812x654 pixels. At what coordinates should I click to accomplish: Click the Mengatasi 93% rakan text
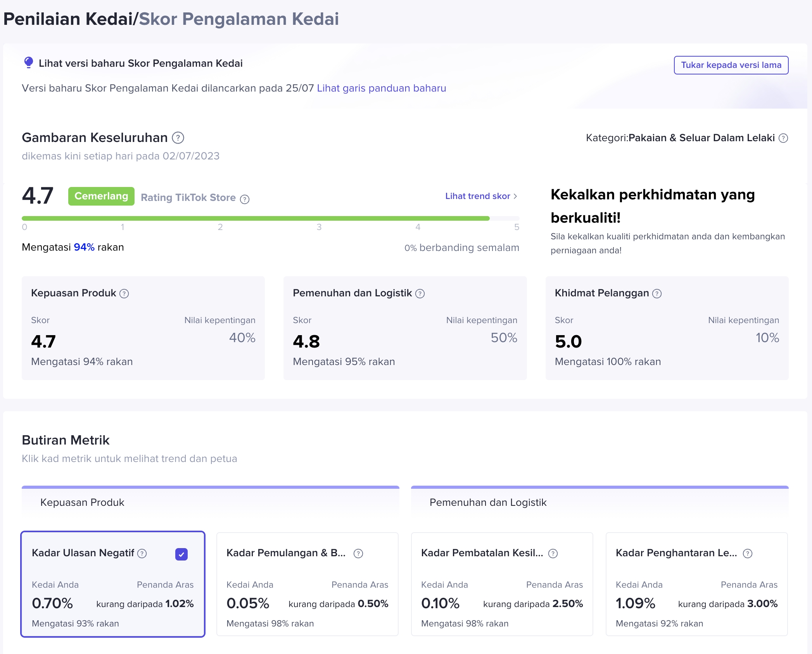pos(75,624)
